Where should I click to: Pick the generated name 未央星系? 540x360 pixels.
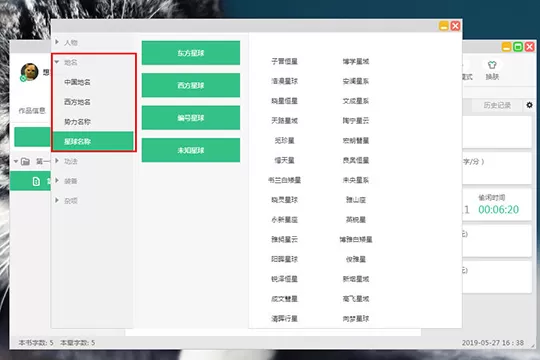coord(356,180)
